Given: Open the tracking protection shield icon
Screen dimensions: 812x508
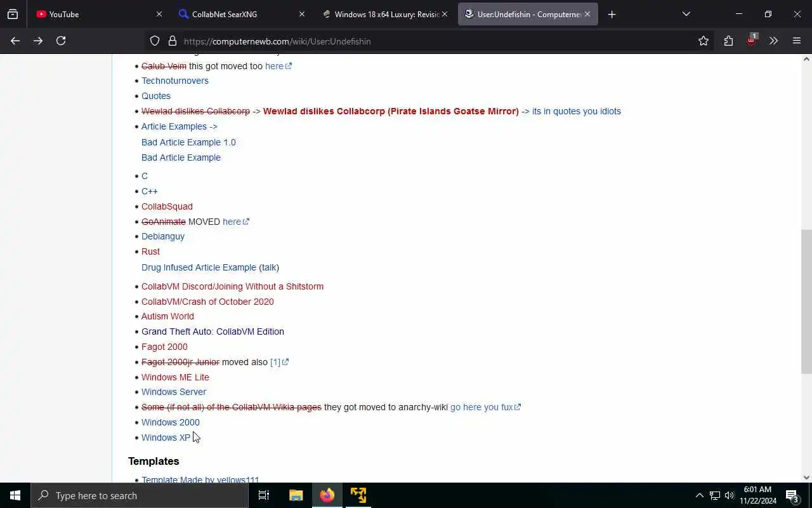Looking at the screenshot, I should (x=155, y=41).
